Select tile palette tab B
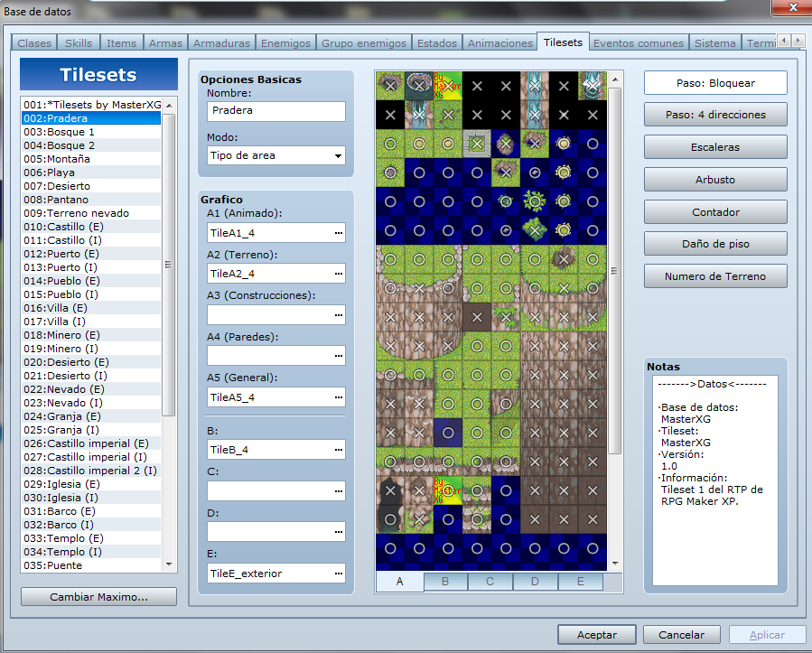The image size is (812, 653). (x=445, y=581)
